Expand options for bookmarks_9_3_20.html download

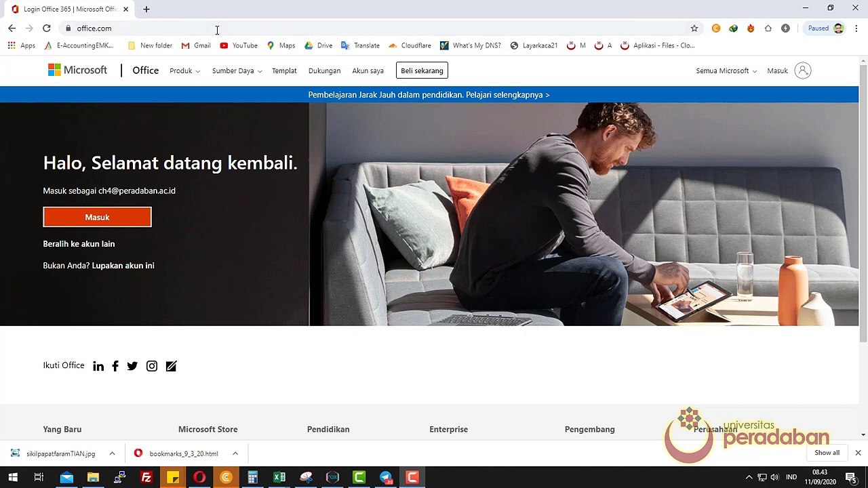235,453
